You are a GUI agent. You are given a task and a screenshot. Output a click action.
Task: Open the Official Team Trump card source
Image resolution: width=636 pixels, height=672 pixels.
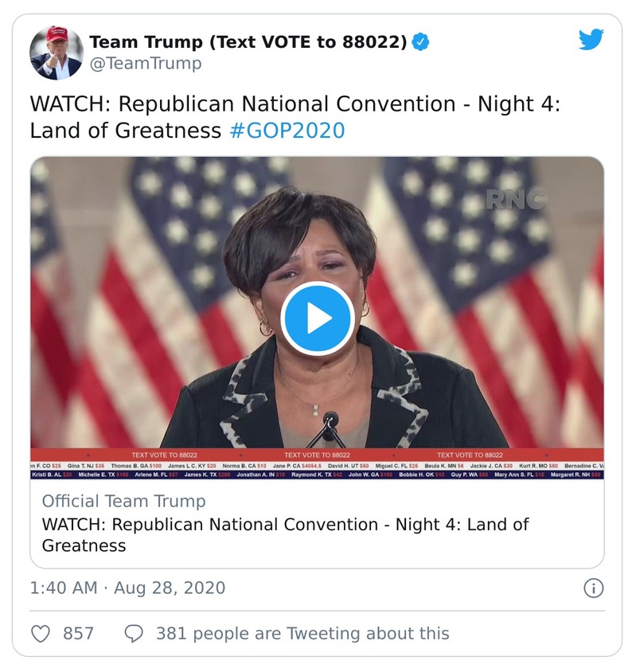[x=123, y=501]
